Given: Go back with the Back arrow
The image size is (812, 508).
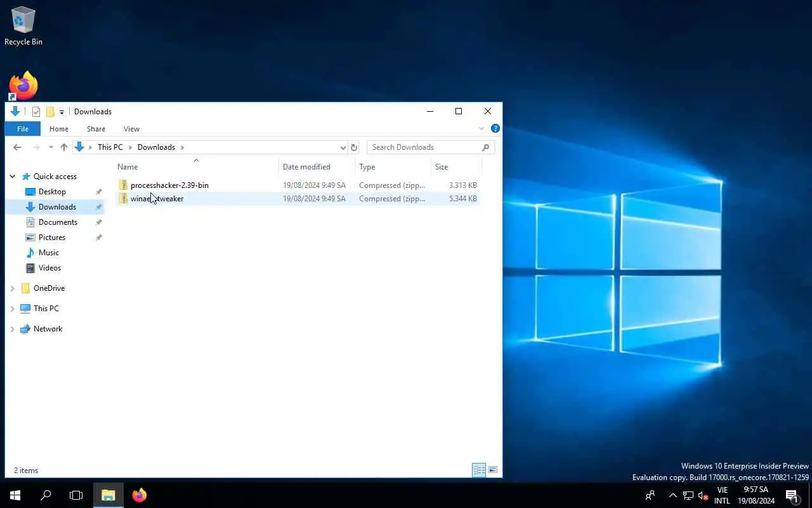Looking at the screenshot, I should (x=17, y=147).
